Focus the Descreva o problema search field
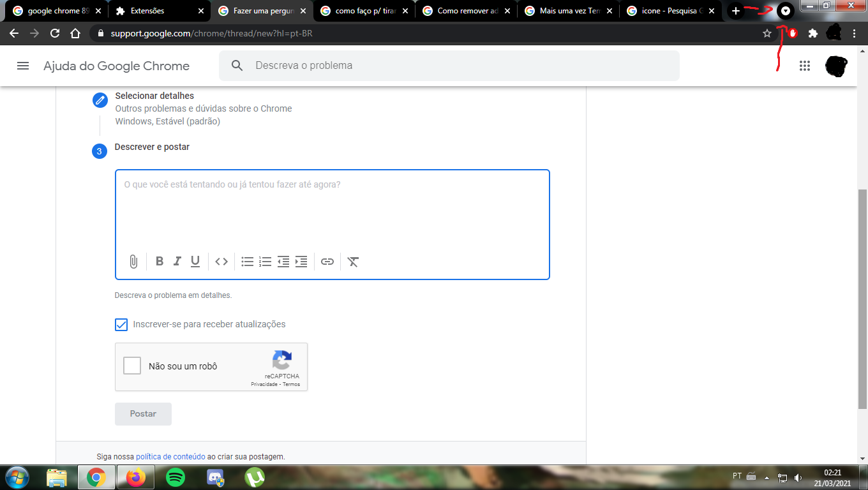This screenshot has height=490, width=868. pyautogui.click(x=449, y=65)
